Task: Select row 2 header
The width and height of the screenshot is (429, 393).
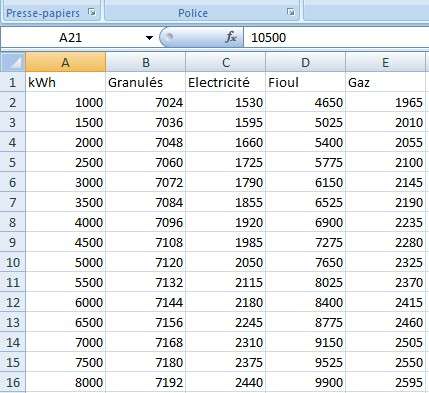Action: (x=13, y=102)
